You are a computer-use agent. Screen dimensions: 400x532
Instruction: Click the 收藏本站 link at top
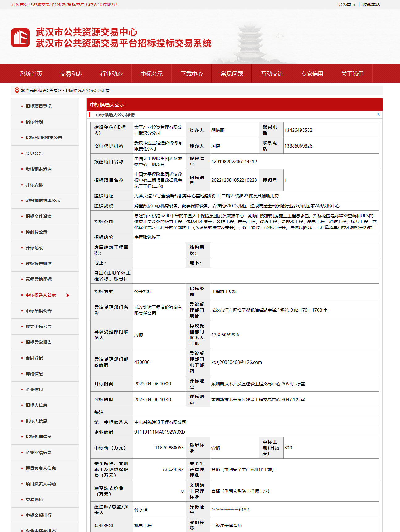[x=371, y=5]
